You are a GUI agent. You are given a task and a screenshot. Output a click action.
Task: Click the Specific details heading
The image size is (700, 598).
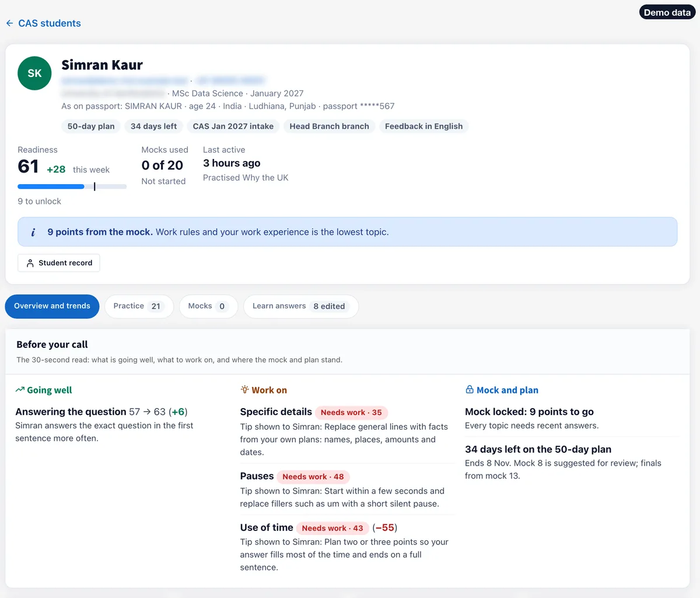tap(276, 411)
